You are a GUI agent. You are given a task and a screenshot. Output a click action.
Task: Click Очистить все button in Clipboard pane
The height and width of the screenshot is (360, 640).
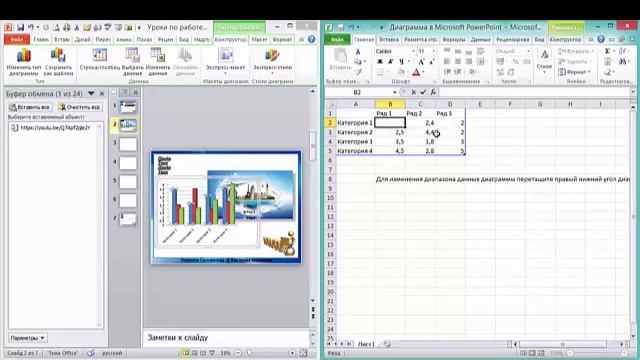[x=80, y=107]
